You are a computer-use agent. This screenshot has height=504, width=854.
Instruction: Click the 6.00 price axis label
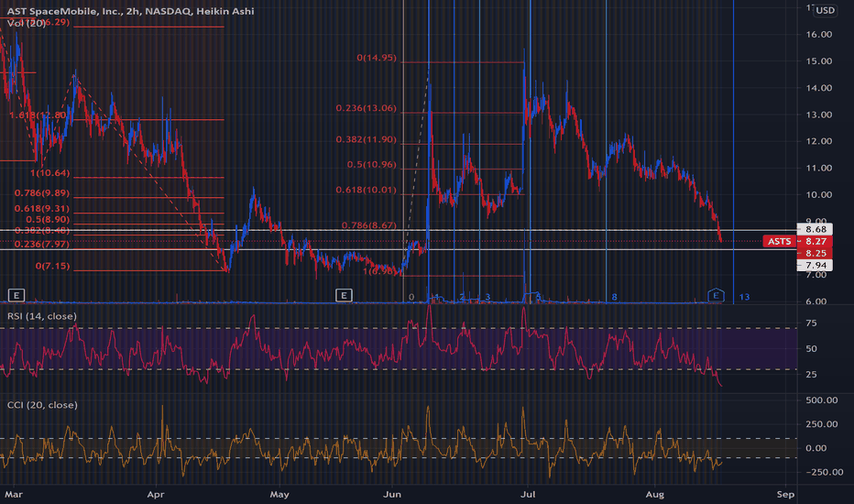pyautogui.click(x=816, y=301)
